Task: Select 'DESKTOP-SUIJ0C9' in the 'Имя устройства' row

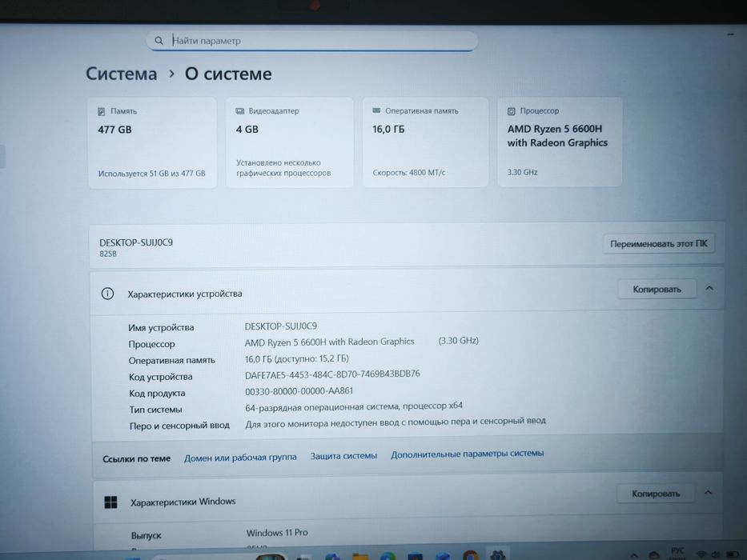Action: (x=280, y=326)
